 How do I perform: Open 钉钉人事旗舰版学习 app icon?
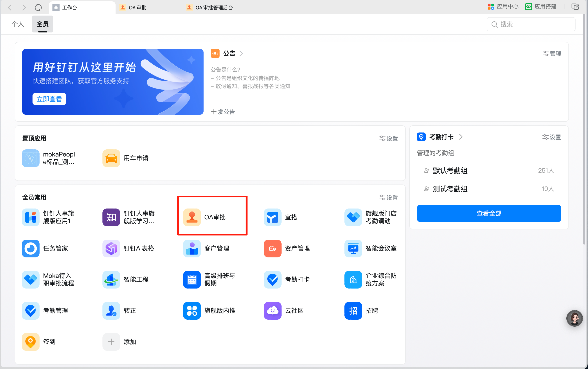(x=111, y=217)
